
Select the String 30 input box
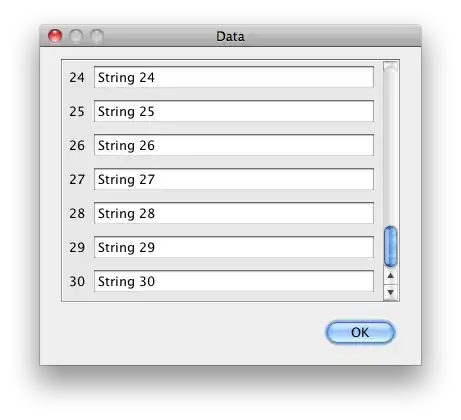(x=234, y=281)
